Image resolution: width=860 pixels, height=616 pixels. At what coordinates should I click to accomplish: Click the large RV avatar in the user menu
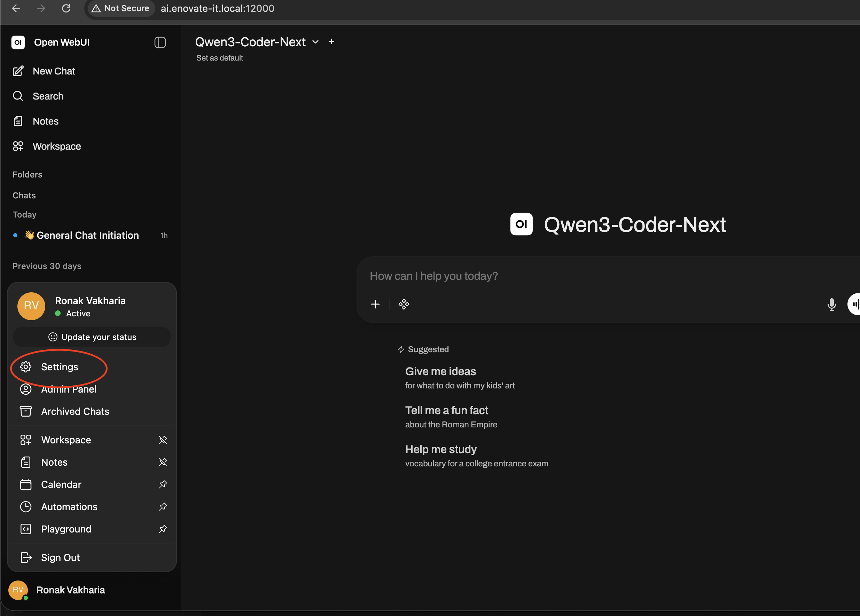tap(31, 306)
